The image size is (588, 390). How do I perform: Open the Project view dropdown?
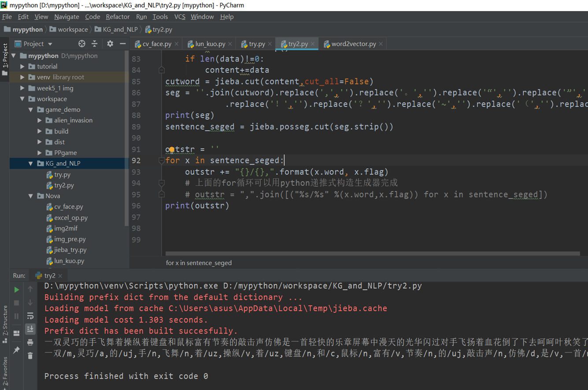(50, 44)
